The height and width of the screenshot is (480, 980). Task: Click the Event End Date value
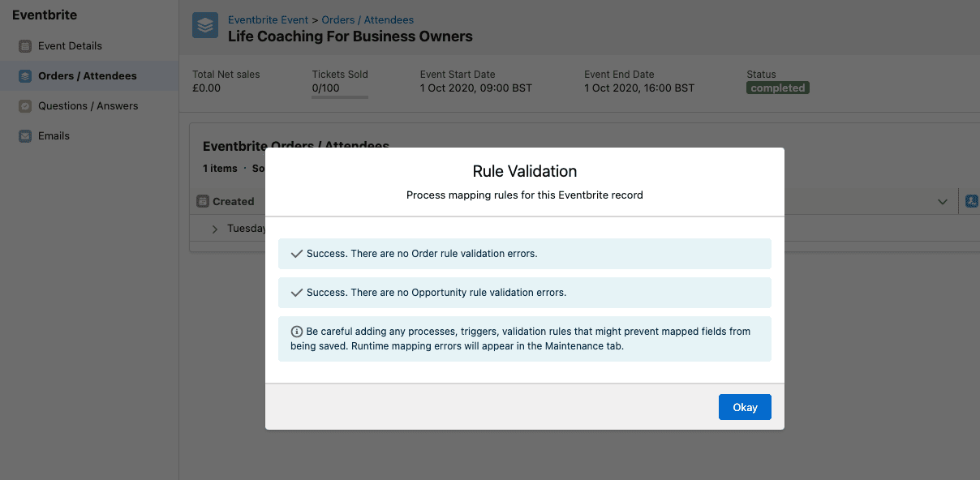[639, 88]
